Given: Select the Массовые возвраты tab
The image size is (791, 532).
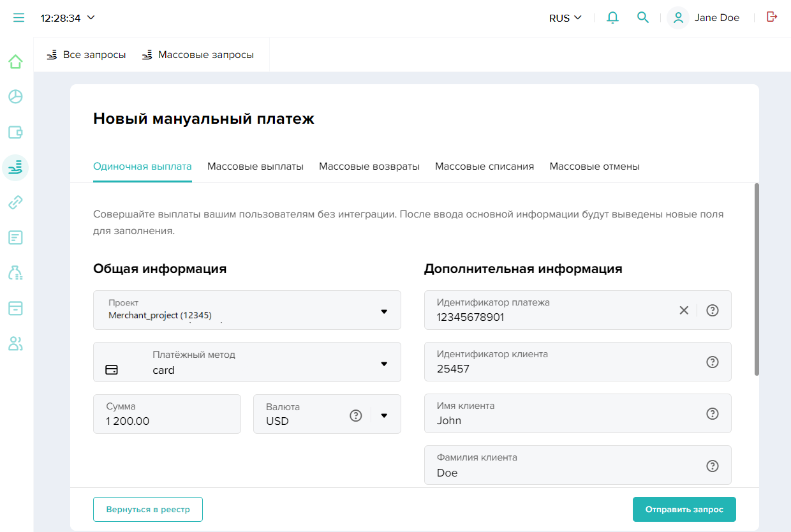Looking at the screenshot, I should pyautogui.click(x=369, y=166).
